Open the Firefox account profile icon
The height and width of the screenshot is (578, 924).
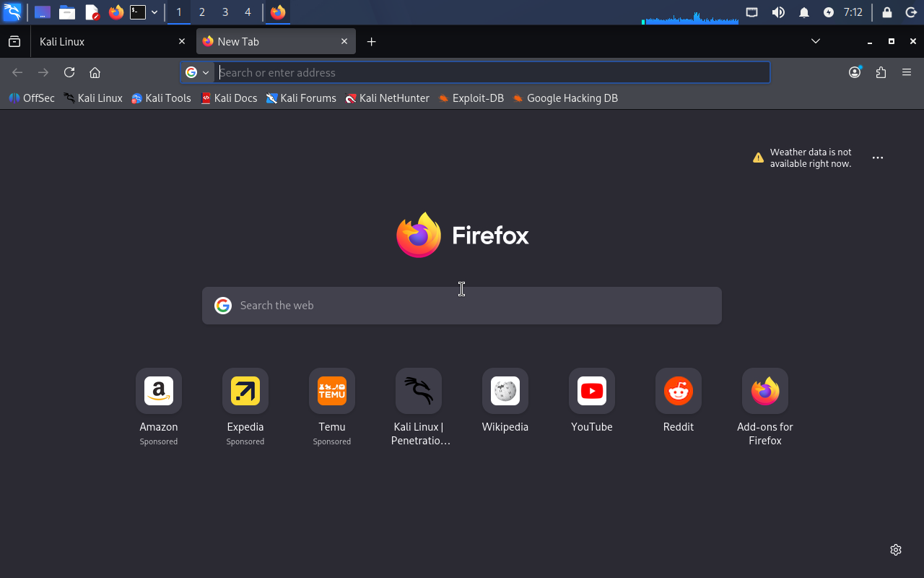(855, 72)
